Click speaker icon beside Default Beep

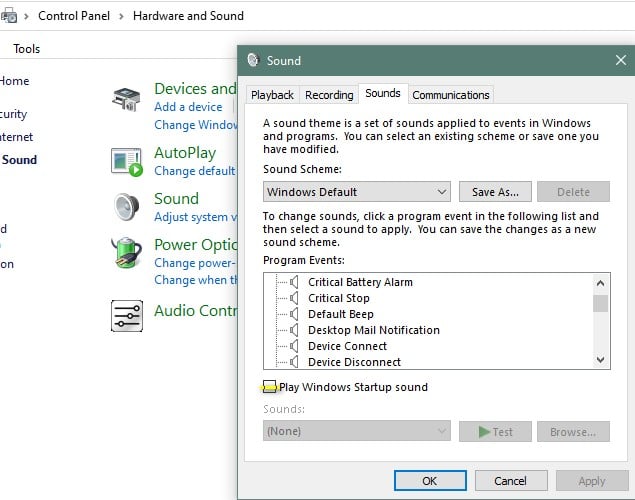point(295,314)
